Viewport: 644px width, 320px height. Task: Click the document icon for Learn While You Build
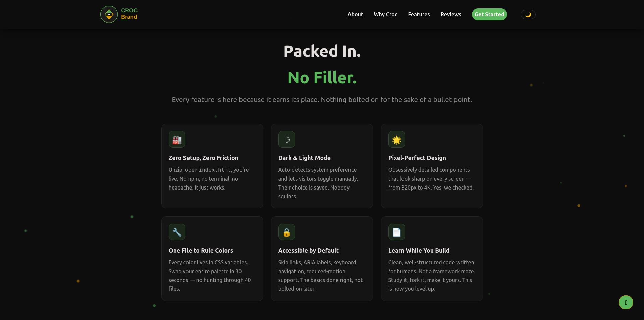point(397,232)
